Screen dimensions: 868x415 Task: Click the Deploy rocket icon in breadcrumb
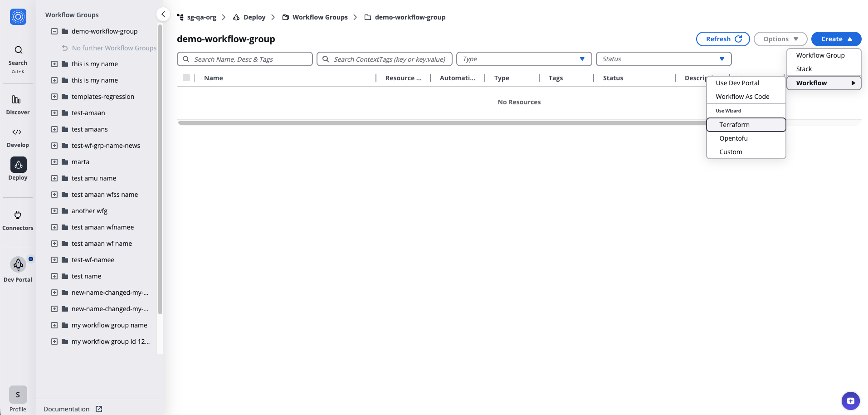(236, 17)
